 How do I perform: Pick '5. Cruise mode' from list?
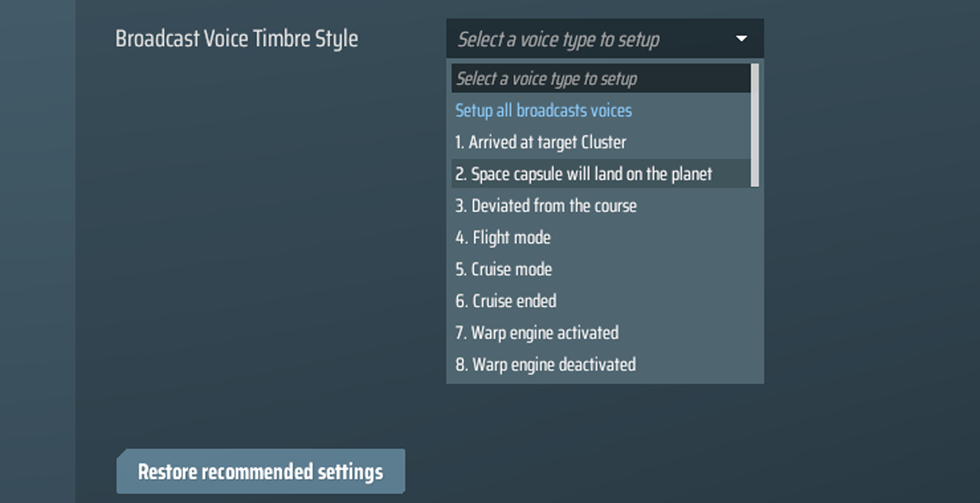(x=503, y=269)
